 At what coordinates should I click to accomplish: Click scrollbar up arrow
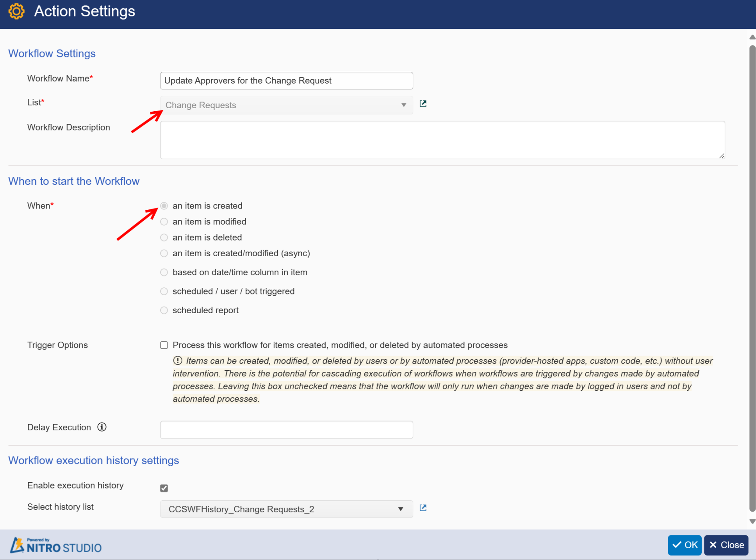coord(752,37)
